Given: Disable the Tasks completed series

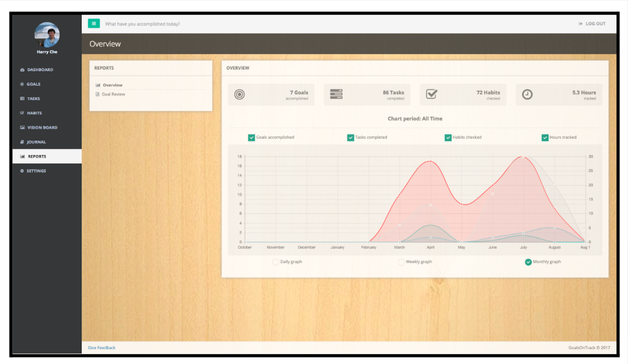Looking at the screenshot, I should (x=351, y=137).
